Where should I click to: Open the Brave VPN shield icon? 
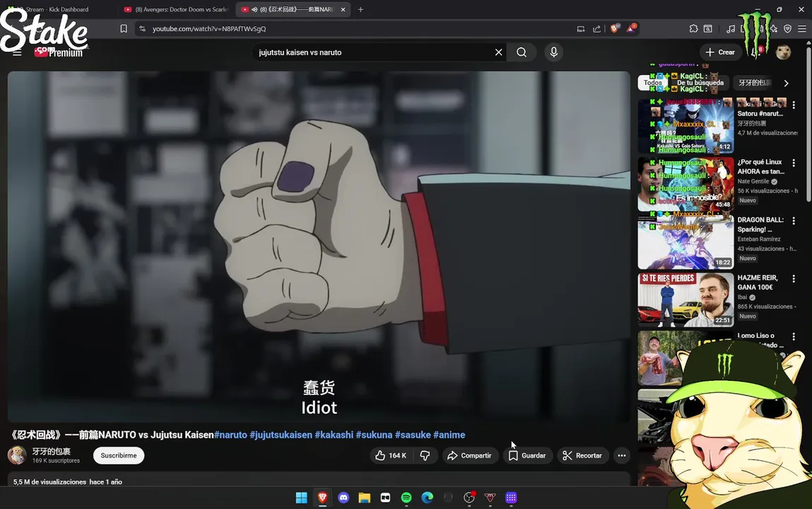point(788,29)
